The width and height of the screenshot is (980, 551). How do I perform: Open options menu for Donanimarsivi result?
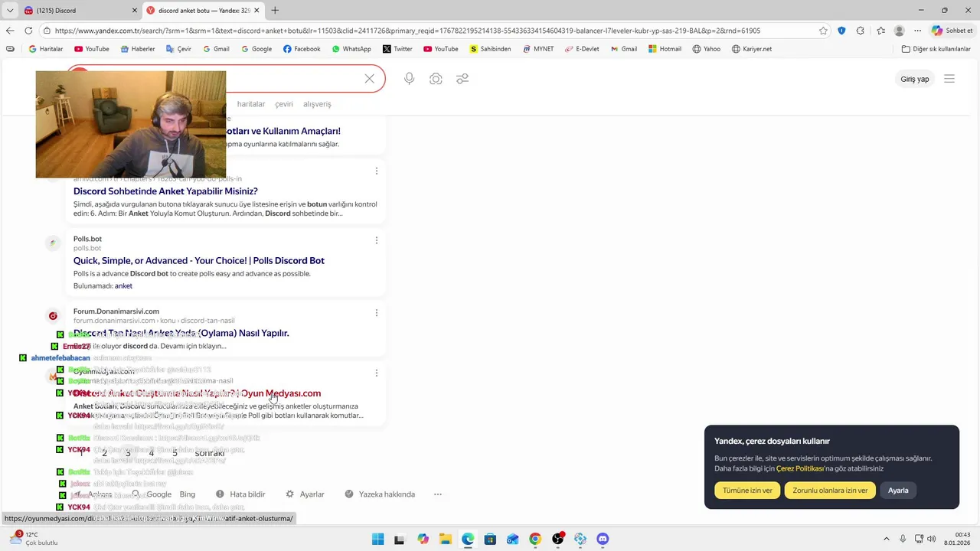tap(376, 312)
